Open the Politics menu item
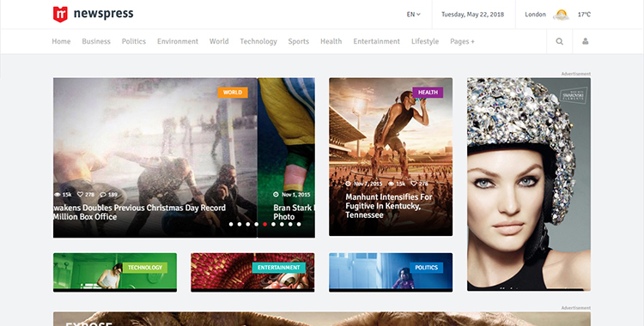This screenshot has width=644, height=326. point(134,41)
